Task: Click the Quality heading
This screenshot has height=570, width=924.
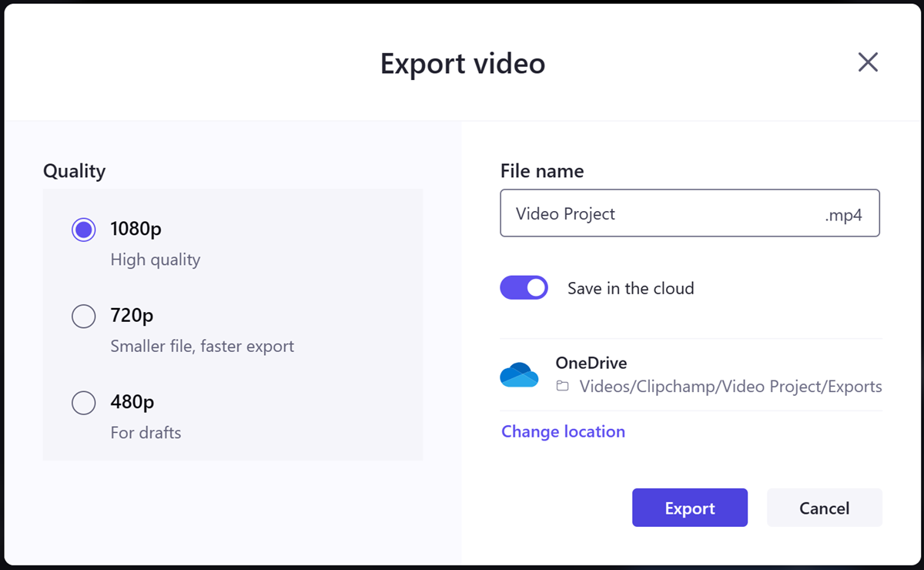Action: [74, 171]
